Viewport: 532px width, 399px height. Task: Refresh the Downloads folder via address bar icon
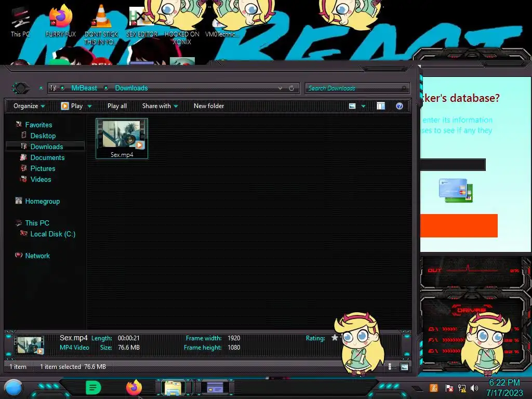[291, 88]
